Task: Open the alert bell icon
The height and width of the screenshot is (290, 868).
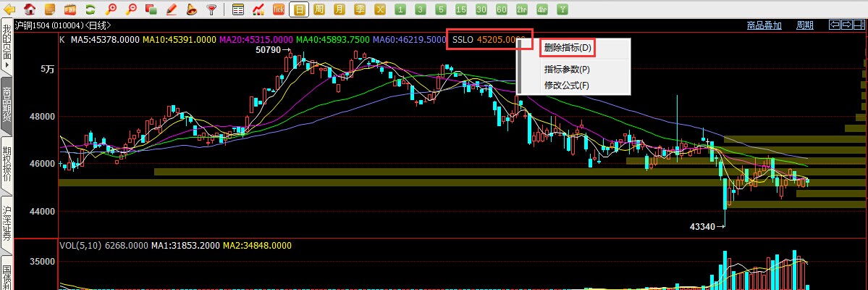Action: (191, 9)
